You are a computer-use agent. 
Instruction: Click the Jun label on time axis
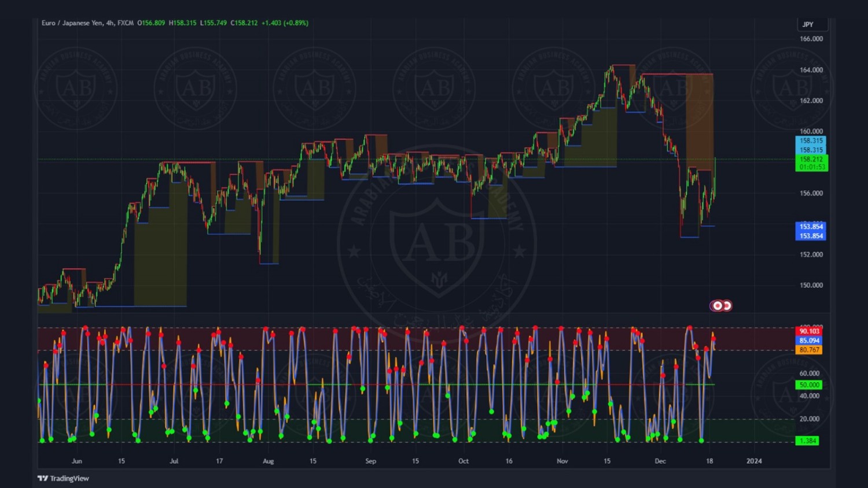coord(77,461)
